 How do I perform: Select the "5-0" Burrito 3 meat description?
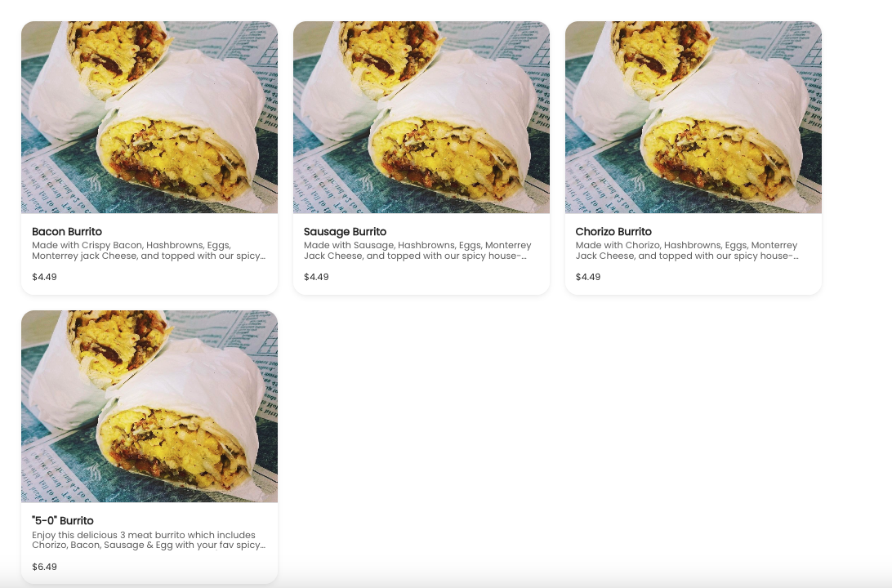pos(149,540)
